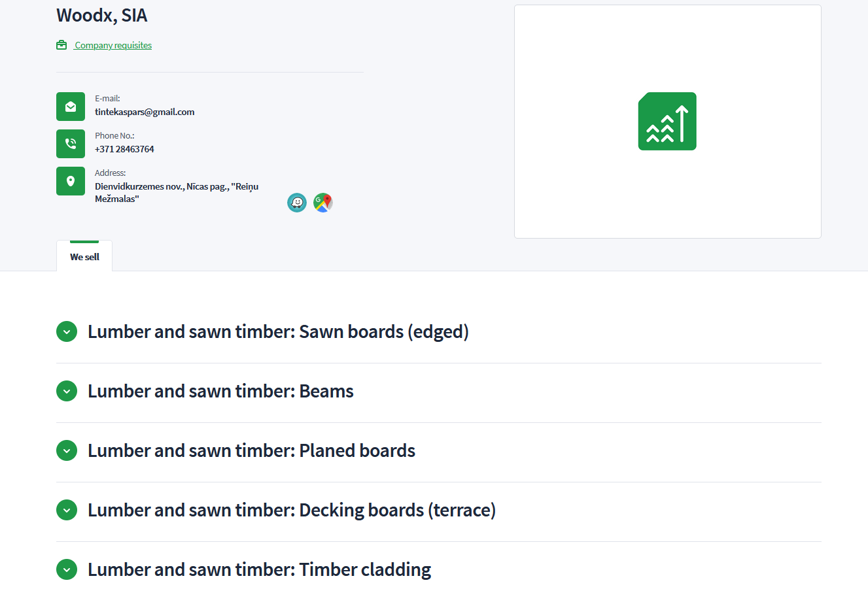Expand Sawn boards (edged) chevron
868x589 pixels.
67,332
